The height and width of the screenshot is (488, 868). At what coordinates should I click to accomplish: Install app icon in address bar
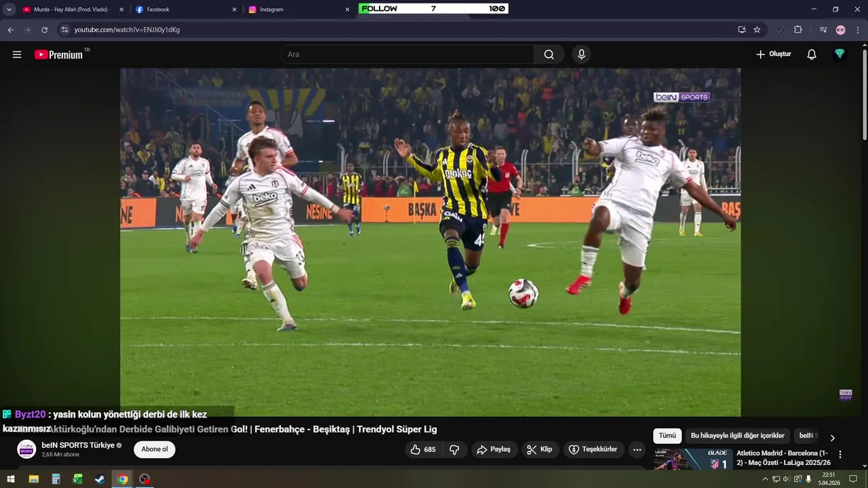[x=742, y=30]
